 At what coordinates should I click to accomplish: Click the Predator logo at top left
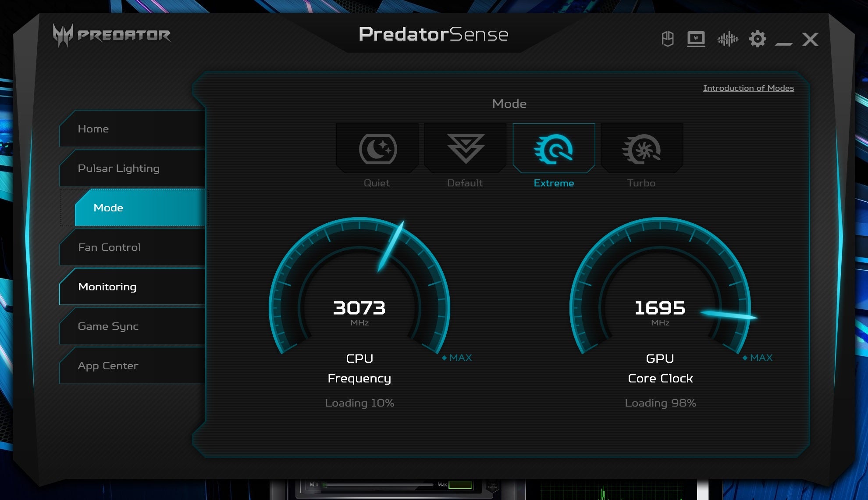point(111,35)
